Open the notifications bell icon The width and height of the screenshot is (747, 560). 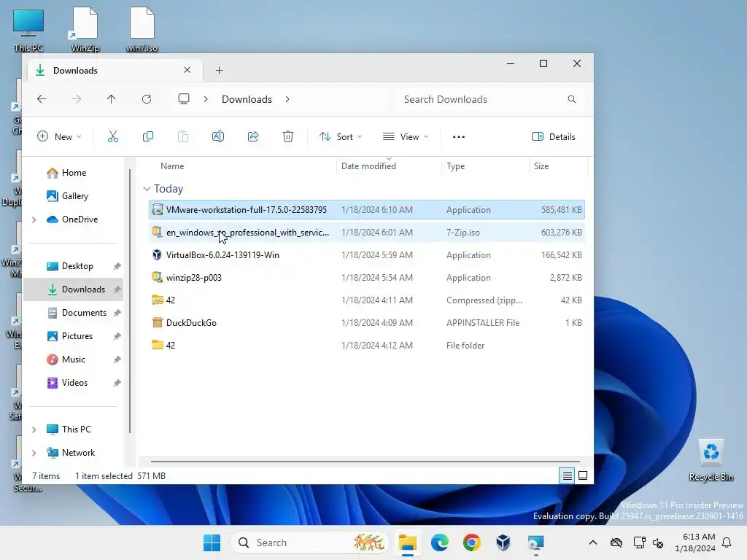point(727,542)
